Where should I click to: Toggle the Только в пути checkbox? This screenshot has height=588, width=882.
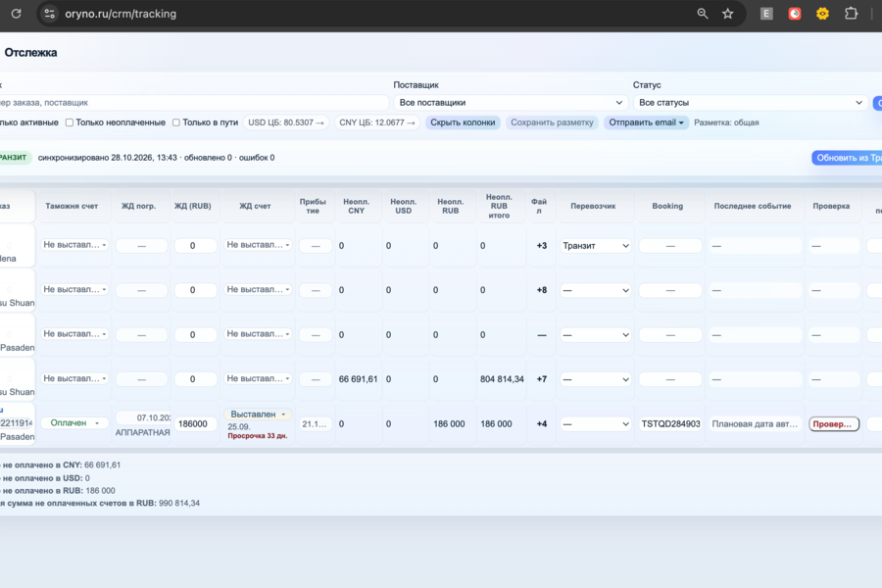coord(176,122)
